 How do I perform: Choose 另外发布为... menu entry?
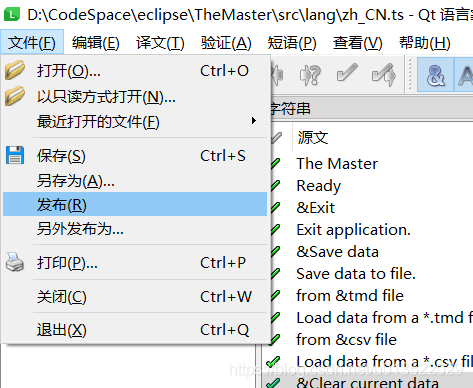(135, 229)
